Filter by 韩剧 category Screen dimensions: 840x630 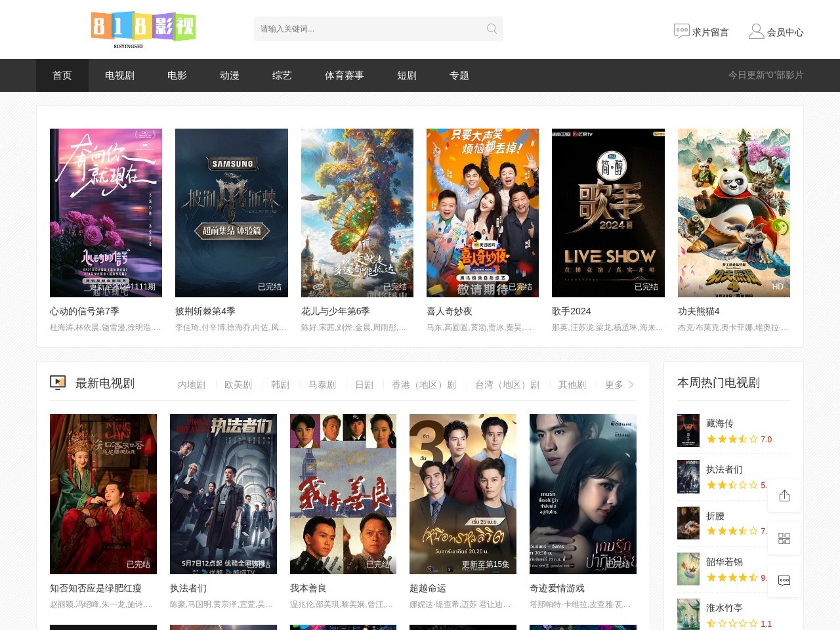pyautogui.click(x=280, y=385)
